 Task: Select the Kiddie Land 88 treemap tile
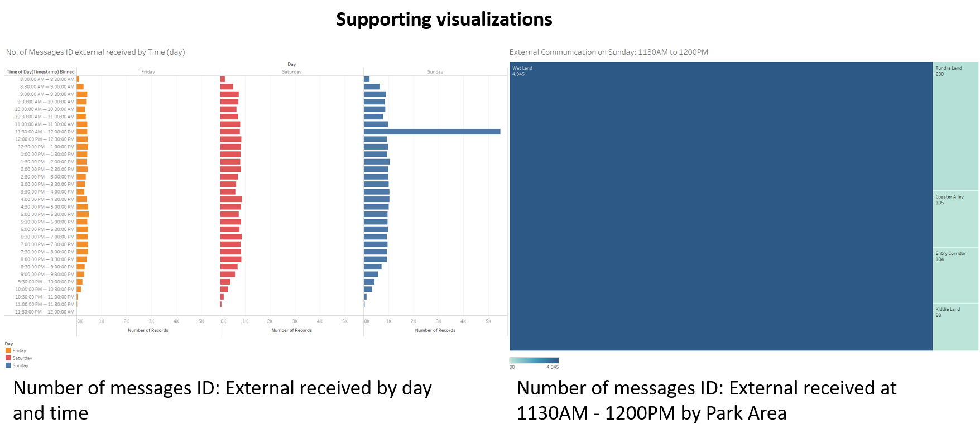click(x=955, y=327)
